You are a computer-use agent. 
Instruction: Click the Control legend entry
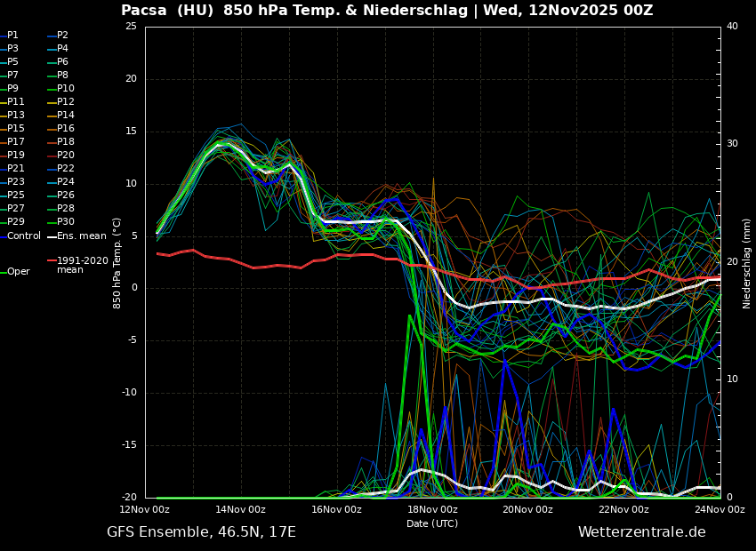[x=23, y=236]
